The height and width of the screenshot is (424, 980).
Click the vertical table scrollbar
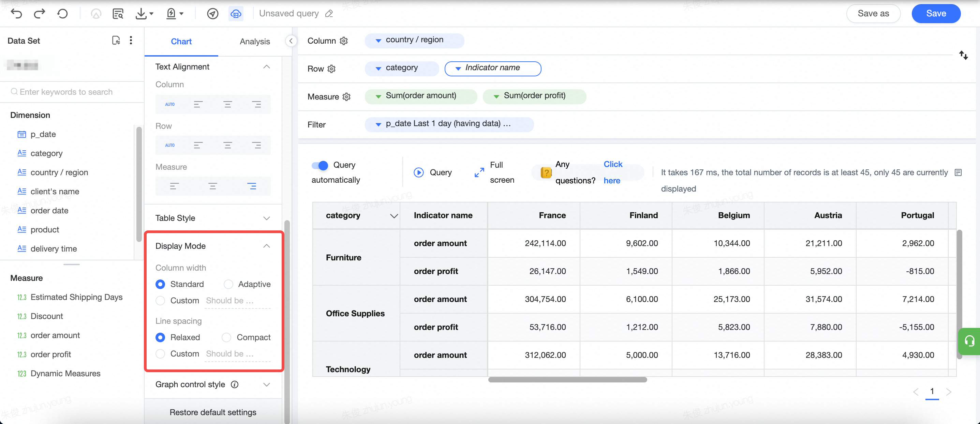pos(959,294)
